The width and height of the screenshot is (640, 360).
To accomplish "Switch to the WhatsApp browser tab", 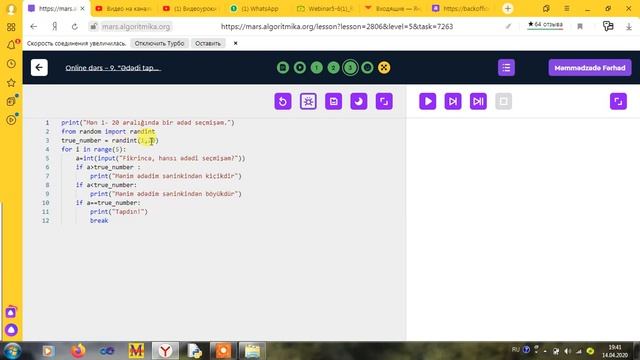I will (x=259, y=9).
